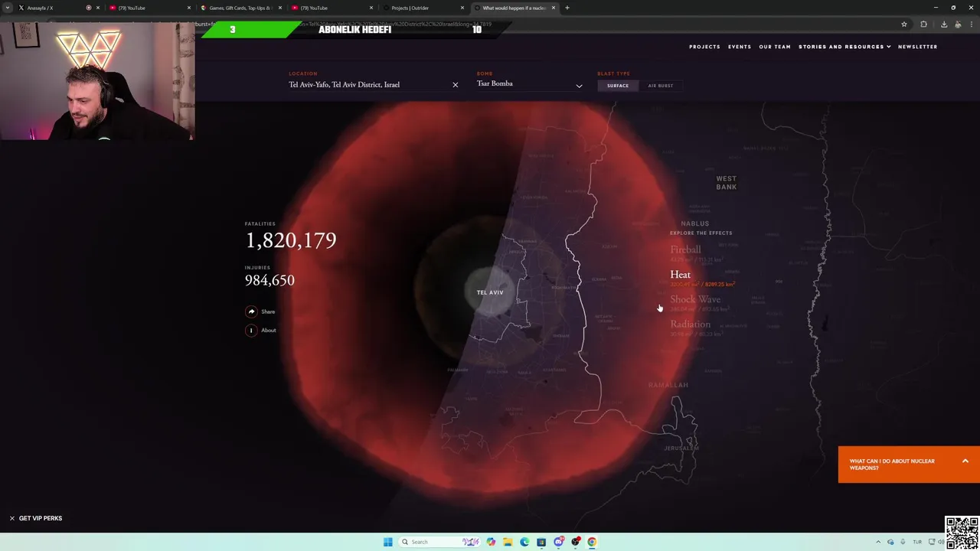Select the Air Burst blast type
The image size is (980, 551).
(x=660, y=86)
